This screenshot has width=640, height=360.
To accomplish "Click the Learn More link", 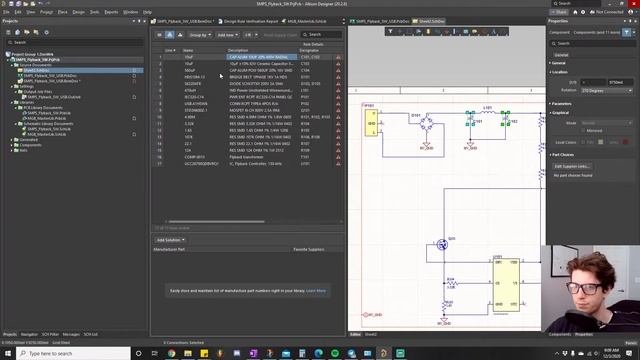I will pos(316,291).
